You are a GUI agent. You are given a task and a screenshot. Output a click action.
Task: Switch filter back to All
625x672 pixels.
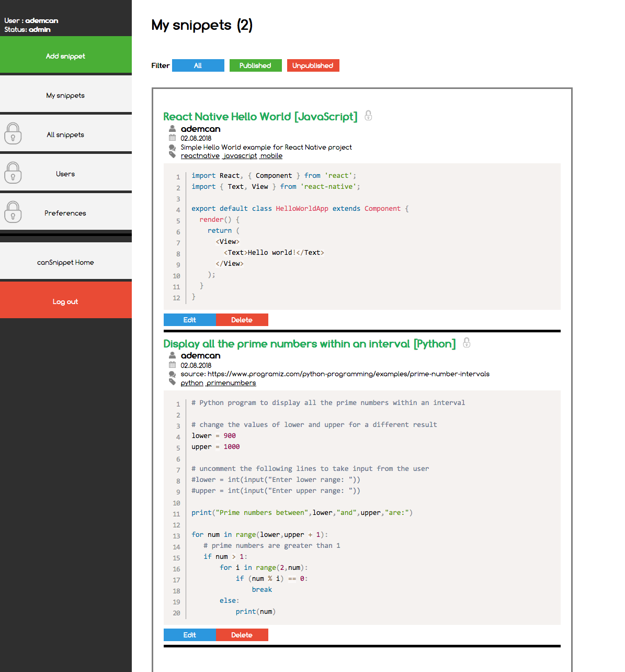coord(198,65)
